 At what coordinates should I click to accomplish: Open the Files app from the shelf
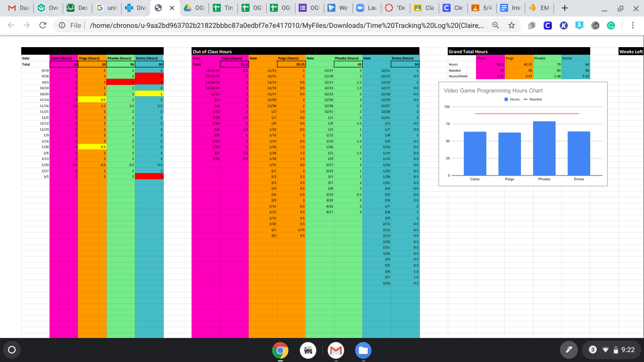pyautogui.click(x=363, y=350)
